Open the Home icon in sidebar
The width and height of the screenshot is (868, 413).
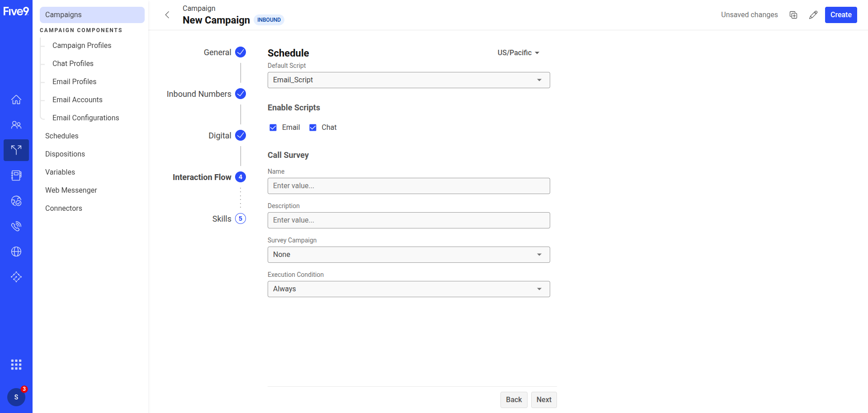(x=16, y=100)
